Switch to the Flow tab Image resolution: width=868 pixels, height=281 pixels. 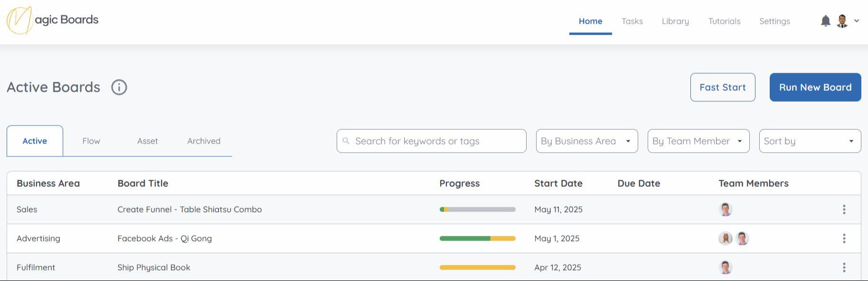91,141
